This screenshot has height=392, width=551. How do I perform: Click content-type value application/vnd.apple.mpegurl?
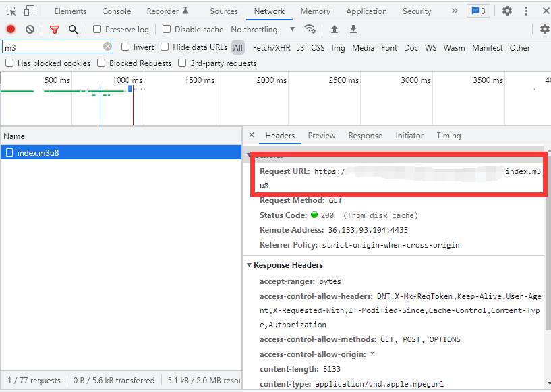click(380, 383)
